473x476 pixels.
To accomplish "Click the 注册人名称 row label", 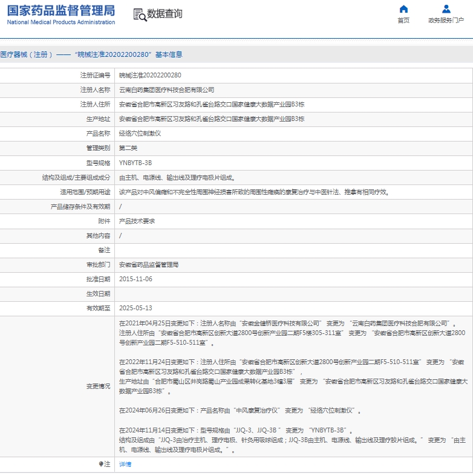I will pos(95,90).
